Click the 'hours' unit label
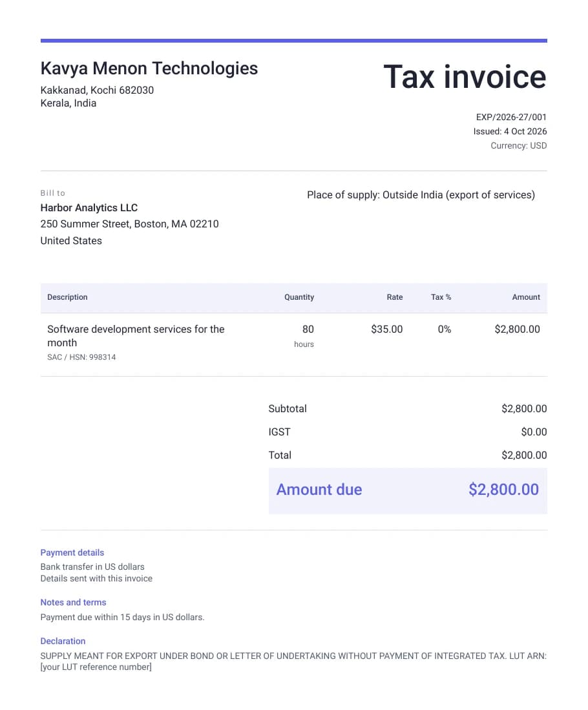The image size is (588, 710). 304,344
